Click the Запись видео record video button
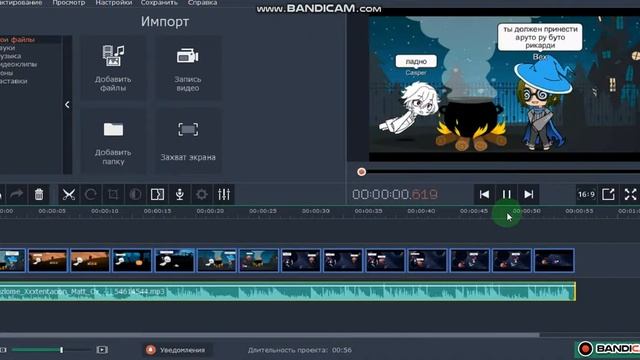The height and width of the screenshot is (360, 640). coord(188,68)
